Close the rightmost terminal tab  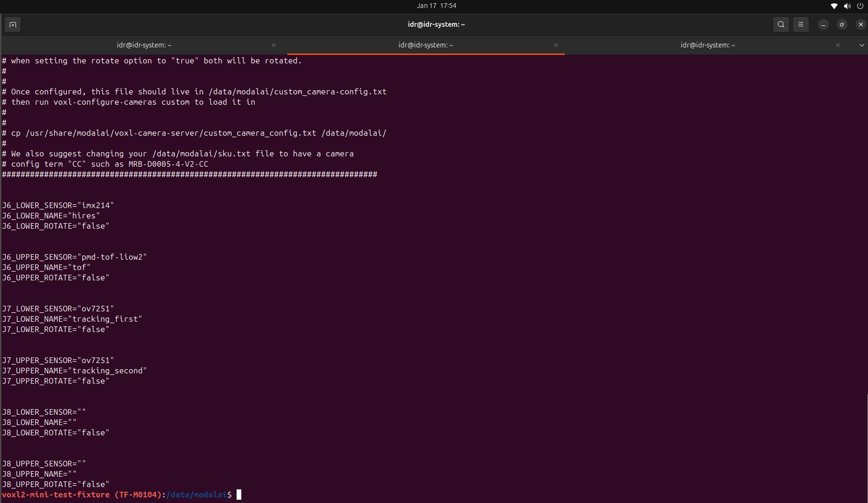coord(837,45)
